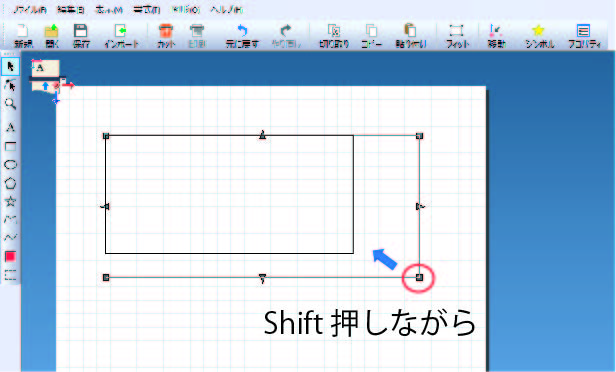Undo with the 元に戻す button
This screenshot has height=372, width=616.
point(242,36)
